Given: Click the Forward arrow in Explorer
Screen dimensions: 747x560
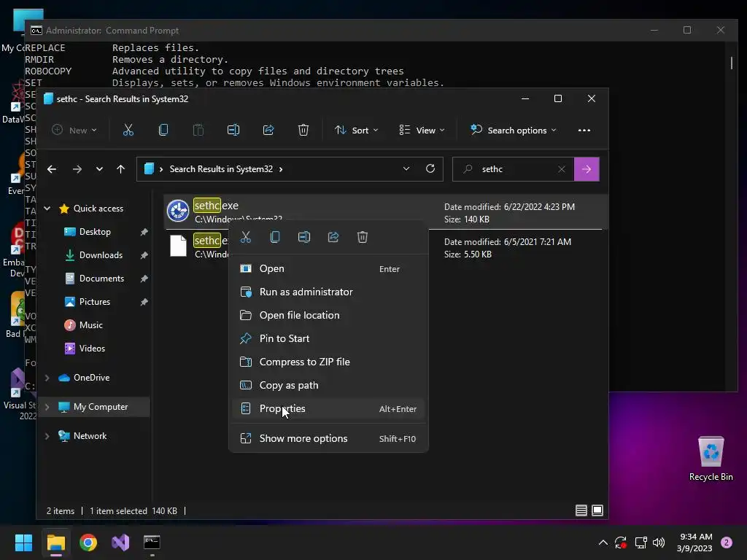Looking at the screenshot, I should tap(77, 169).
